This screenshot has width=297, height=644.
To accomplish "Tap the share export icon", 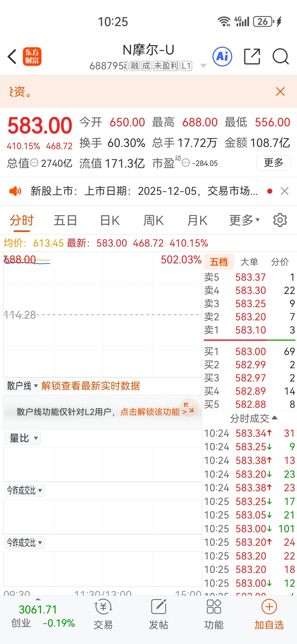I will click(252, 56).
